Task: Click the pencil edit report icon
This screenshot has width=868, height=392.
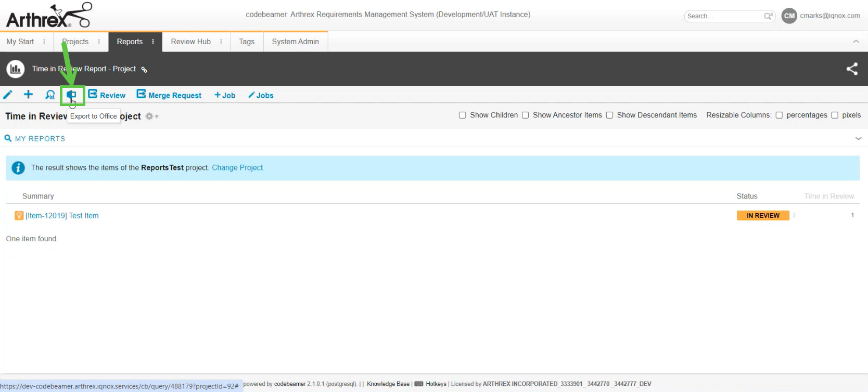Action: [x=8, y=95]
